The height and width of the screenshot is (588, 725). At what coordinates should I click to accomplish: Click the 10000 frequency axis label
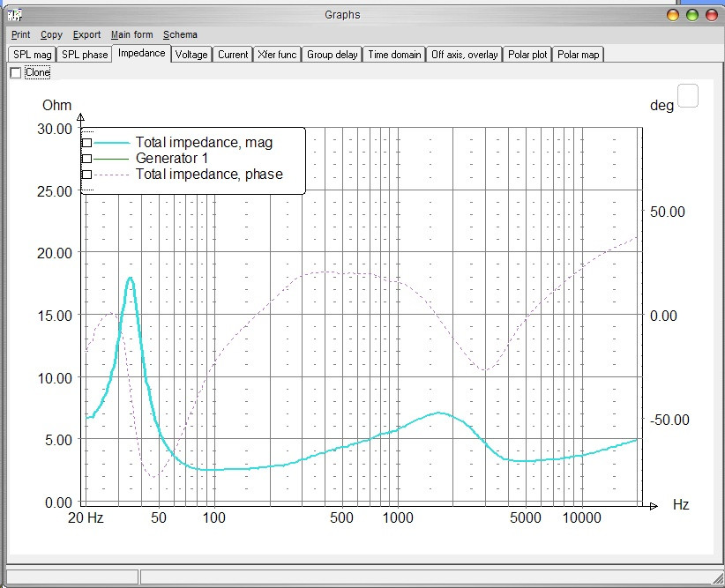tap(581, 517)
